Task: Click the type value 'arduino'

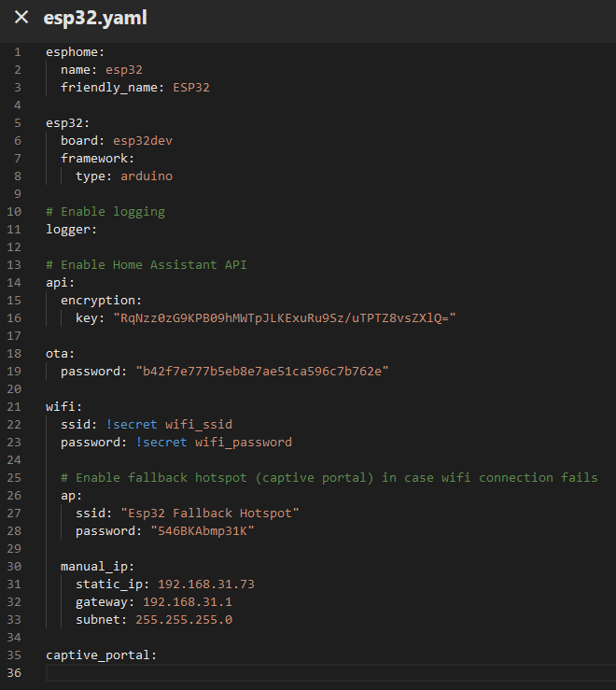Action: point(147,176)
